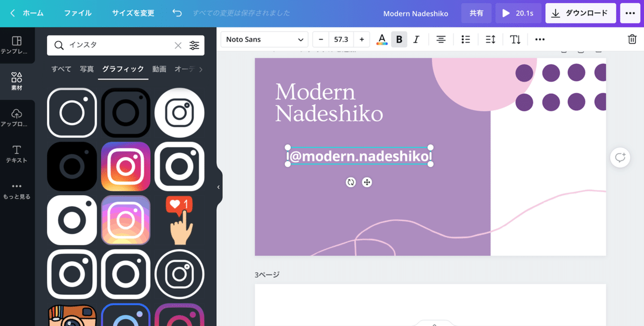This screenshot has width=644, height=326.
Task: Toggle italic formatting
Action: pos(416,40)
